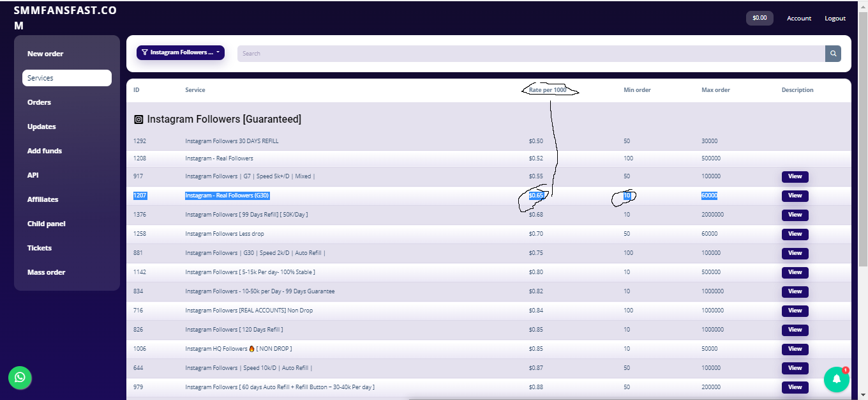
Task: Open Instagram Followers category filter dropdown
Action: [181, 52]
